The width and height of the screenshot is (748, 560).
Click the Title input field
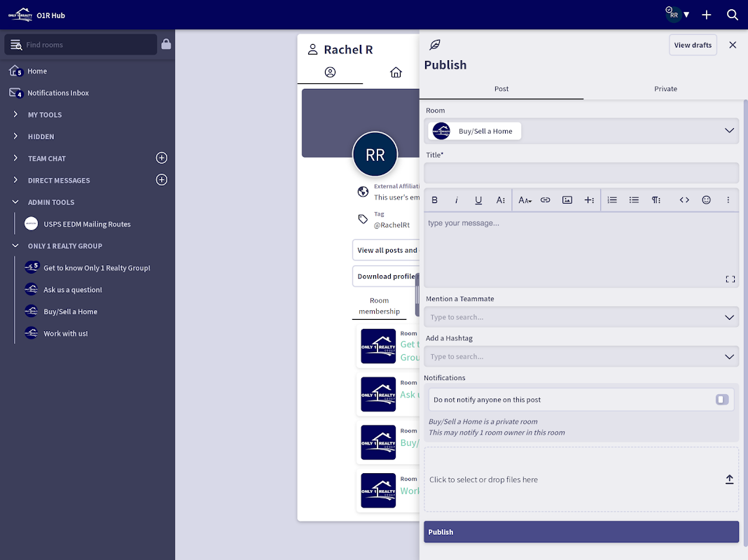pyautogui.click(x=581, y=173)
